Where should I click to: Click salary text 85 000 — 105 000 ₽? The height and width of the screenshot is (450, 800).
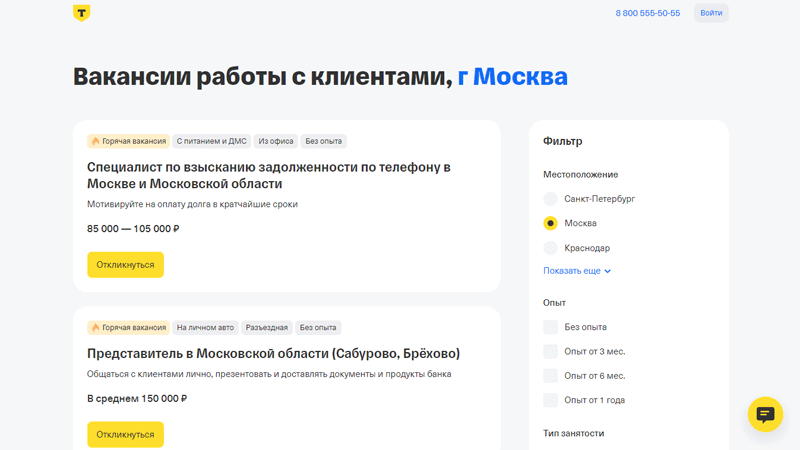point(133,229)
